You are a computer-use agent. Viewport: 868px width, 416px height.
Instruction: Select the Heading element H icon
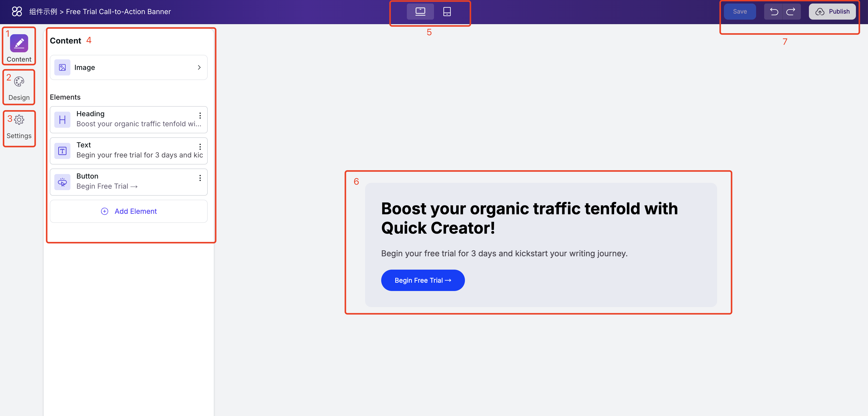tap(62, 120)
